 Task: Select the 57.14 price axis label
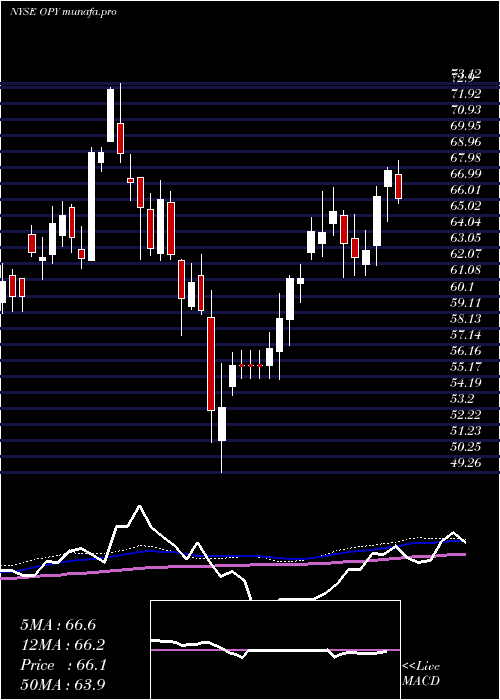click(466, 335)
